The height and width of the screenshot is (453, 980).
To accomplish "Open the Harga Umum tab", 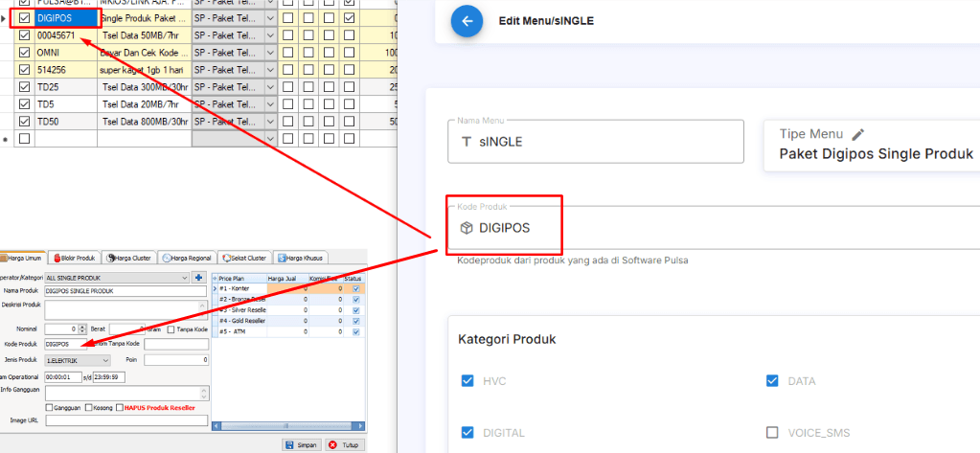I will point(24,258).
